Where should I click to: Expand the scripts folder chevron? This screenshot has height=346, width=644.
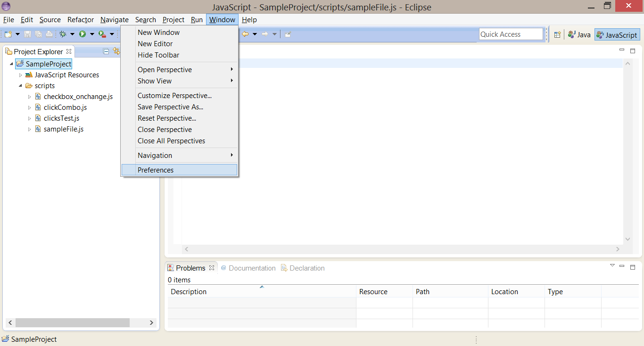pos(20,85)
